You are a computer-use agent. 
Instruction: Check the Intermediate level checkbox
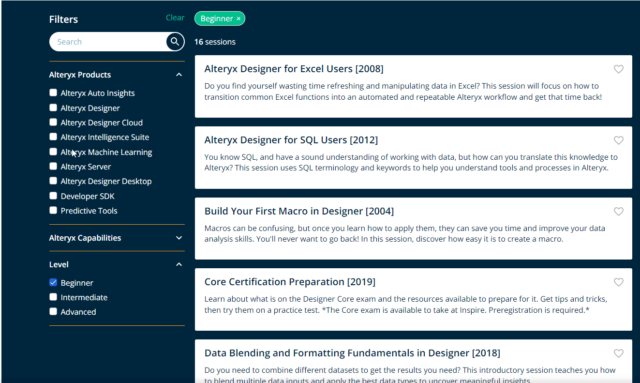53,297
